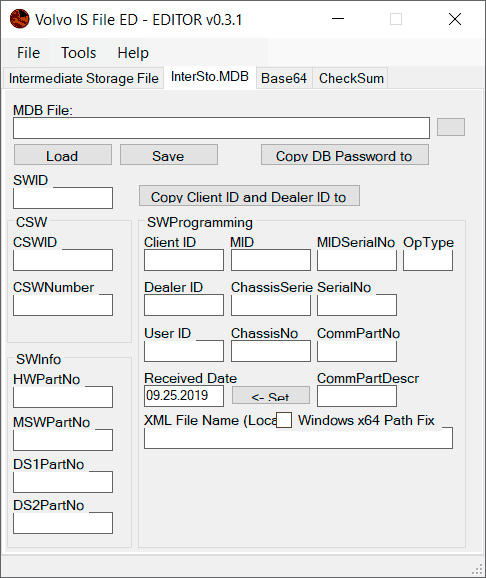Click the SWID input field
This screenshot has width=486, height=578.
(x=63, y=198)
